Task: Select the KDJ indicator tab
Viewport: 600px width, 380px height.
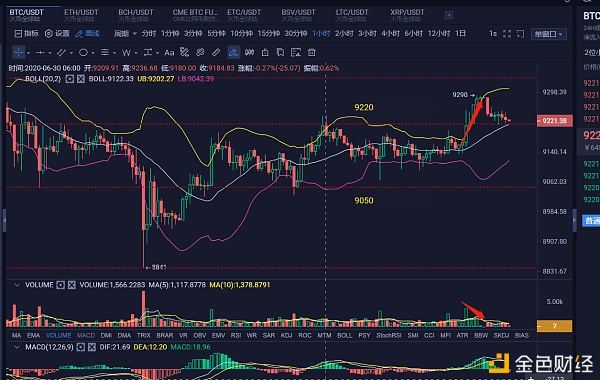Action: pyautogui.click(x=286, y=335)
